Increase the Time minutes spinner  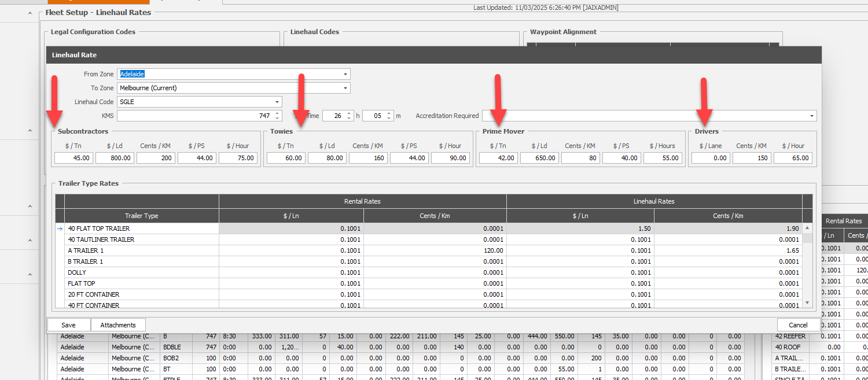[x=389, y=113]
